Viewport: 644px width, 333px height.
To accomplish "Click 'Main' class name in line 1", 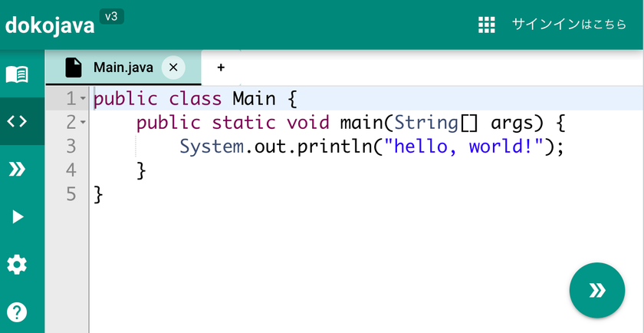I will click(255, 99).
